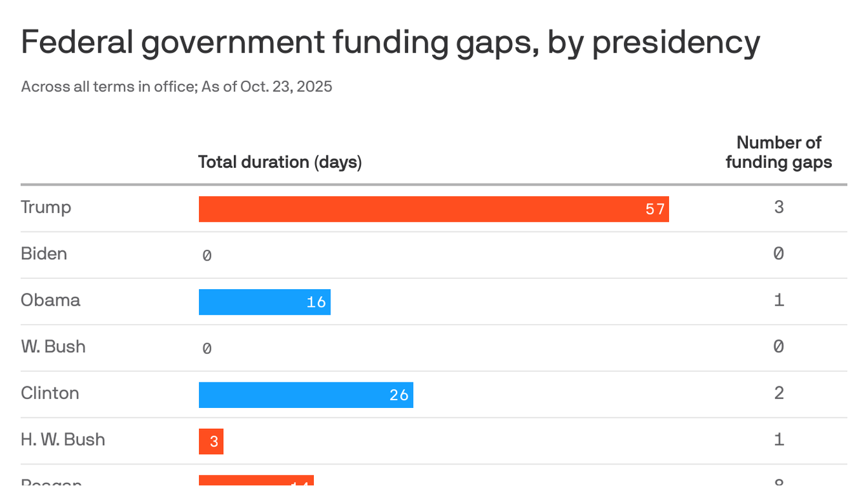Select the Trump row label
The width and height of the screenshot is (868, 488).
[46, 207]
